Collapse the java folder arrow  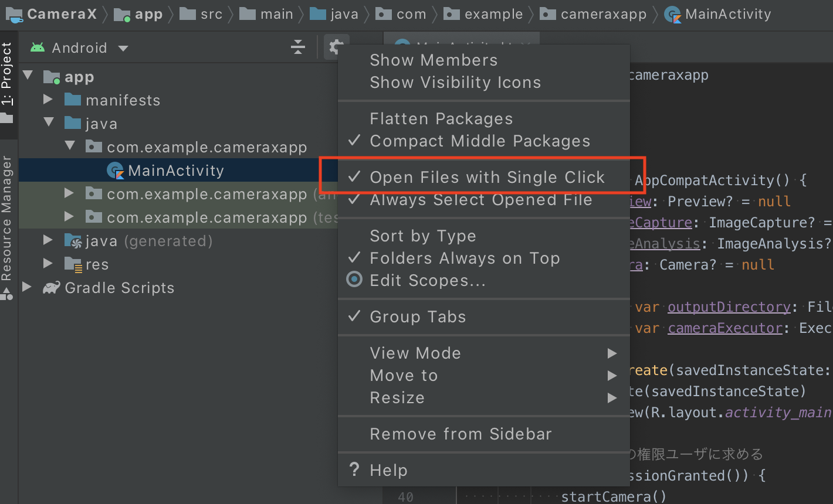49,123
